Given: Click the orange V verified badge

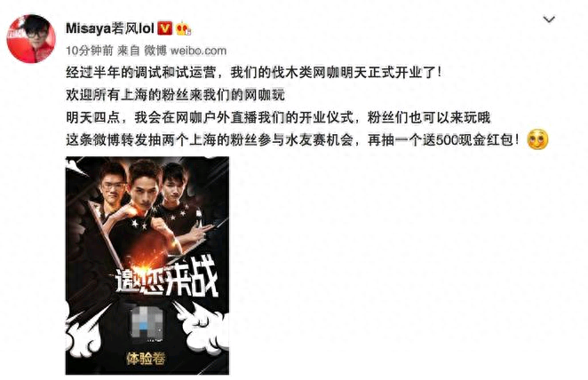Looking at the screenshot, I should click(x=164, y=28).
